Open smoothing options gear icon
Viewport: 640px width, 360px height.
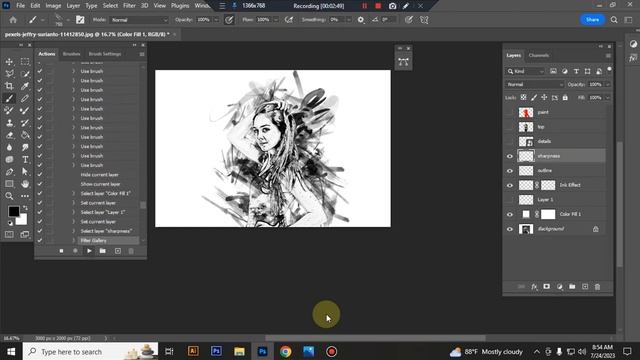tap(360, 20)
